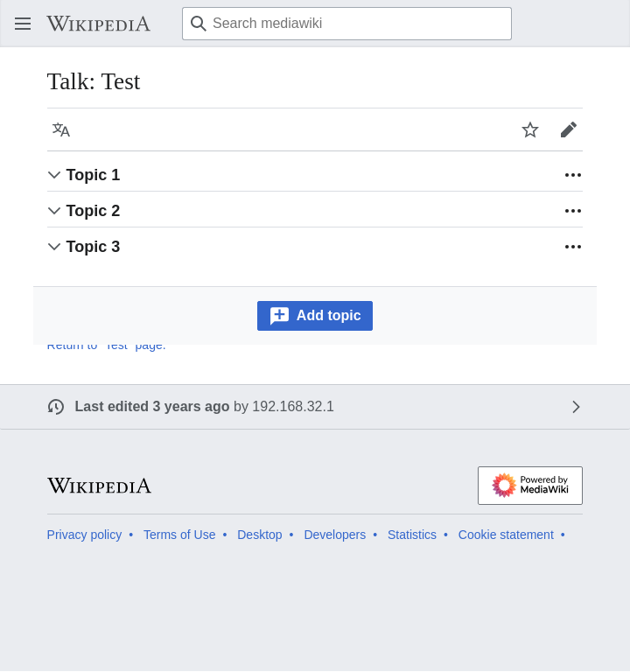Open Topic 3 more options ellipsis
Screen dimensions: 630x672
(573, 247)
